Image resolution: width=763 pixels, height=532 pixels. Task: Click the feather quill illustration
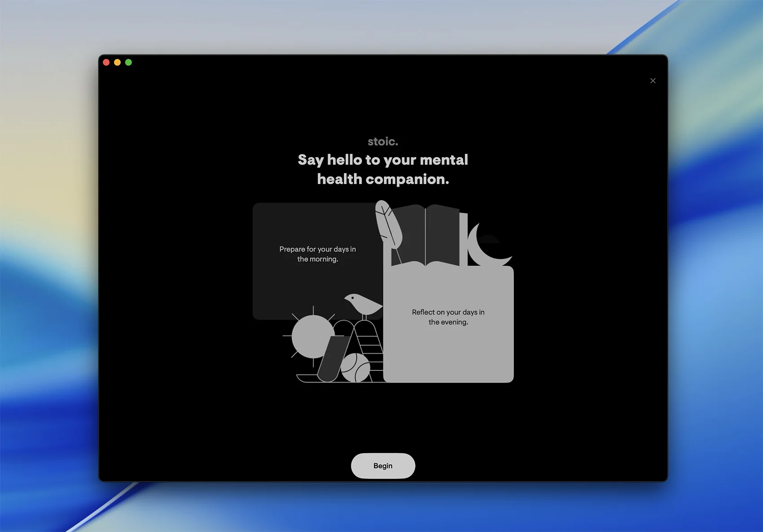pyautogui.click(x=387, y=224)
